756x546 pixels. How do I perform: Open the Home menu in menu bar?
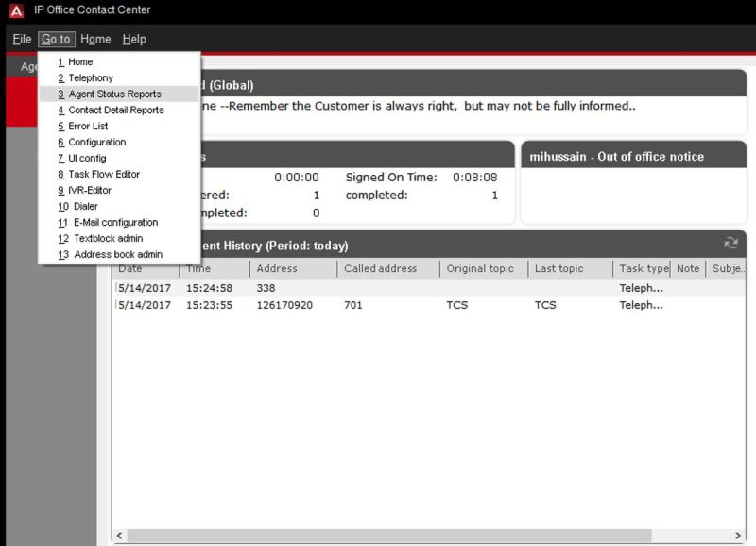[x=95, y=39]
